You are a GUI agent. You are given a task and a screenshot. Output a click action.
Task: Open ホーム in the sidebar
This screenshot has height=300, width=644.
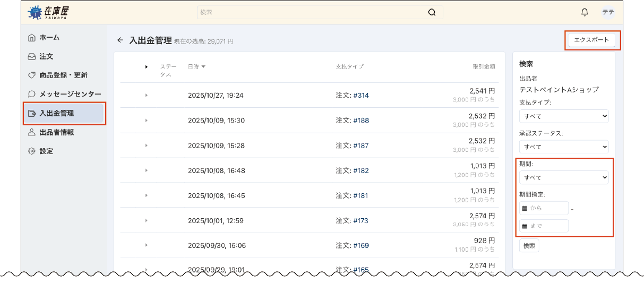[49, 37]
